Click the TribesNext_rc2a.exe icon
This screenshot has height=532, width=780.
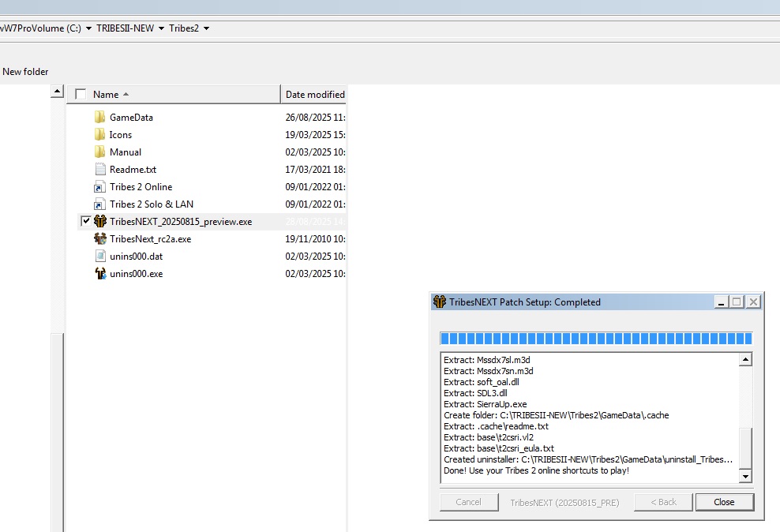pos(100,238)
